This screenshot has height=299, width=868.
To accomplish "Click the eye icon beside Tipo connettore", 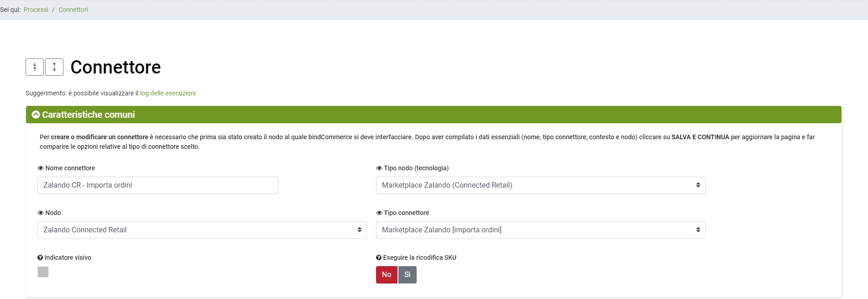I will pyautogui.click(x=379, y=213).
